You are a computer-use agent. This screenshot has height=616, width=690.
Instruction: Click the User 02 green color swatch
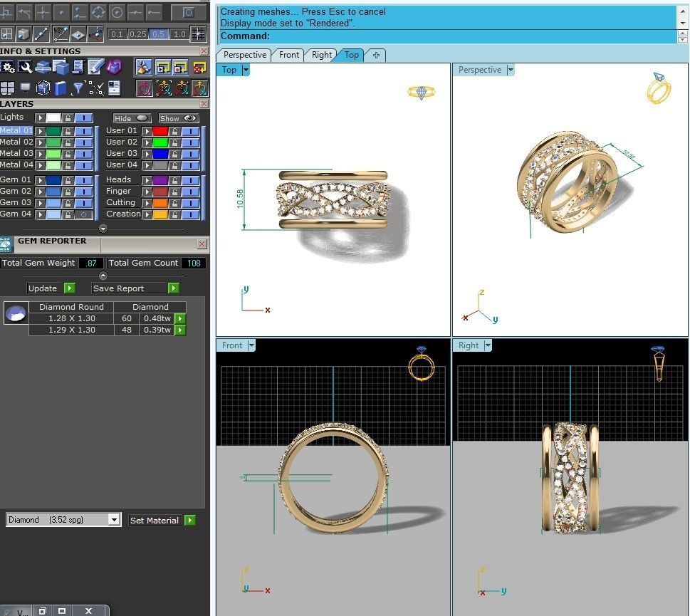point(161,142)
